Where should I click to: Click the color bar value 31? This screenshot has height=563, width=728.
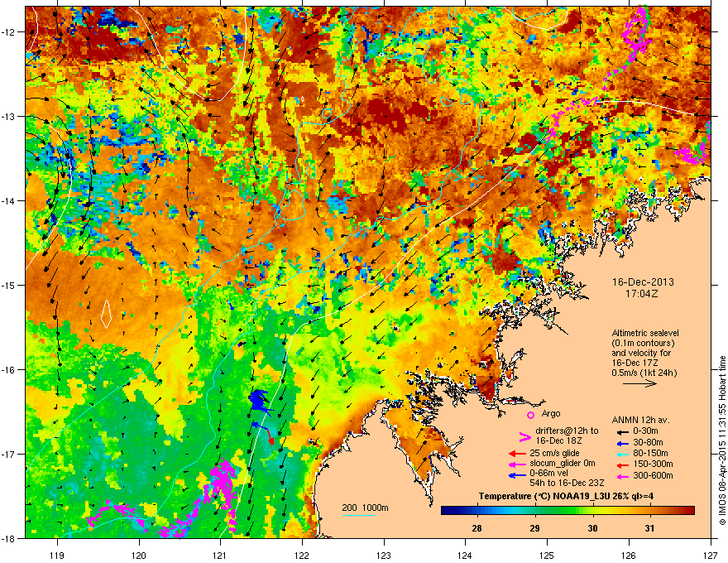(649, 528)
